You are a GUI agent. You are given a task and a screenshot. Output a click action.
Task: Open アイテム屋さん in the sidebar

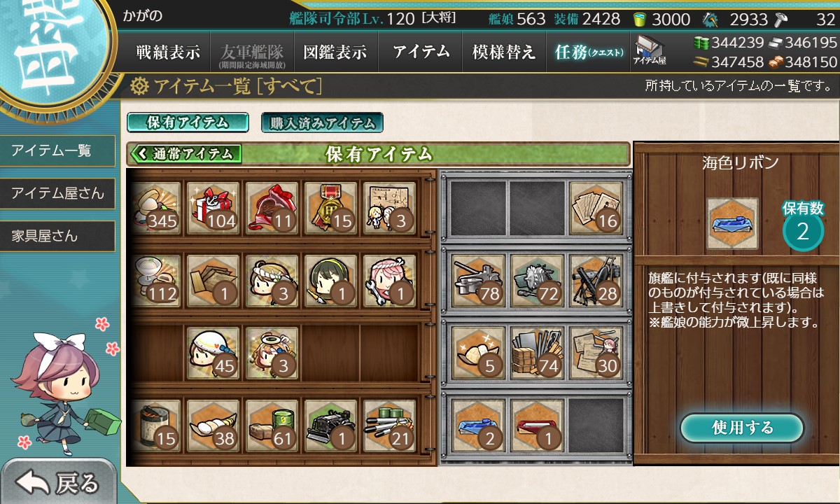57,193
